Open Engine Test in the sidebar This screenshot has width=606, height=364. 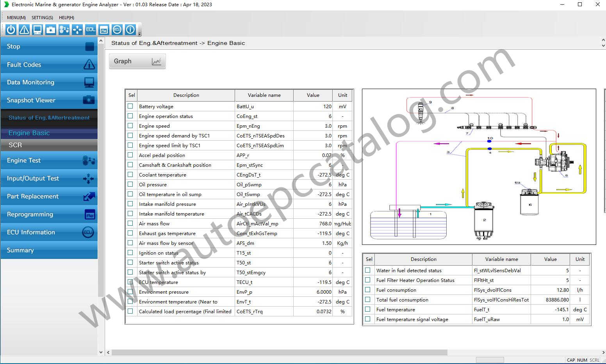pyautogui.click(x=49, y=161)
